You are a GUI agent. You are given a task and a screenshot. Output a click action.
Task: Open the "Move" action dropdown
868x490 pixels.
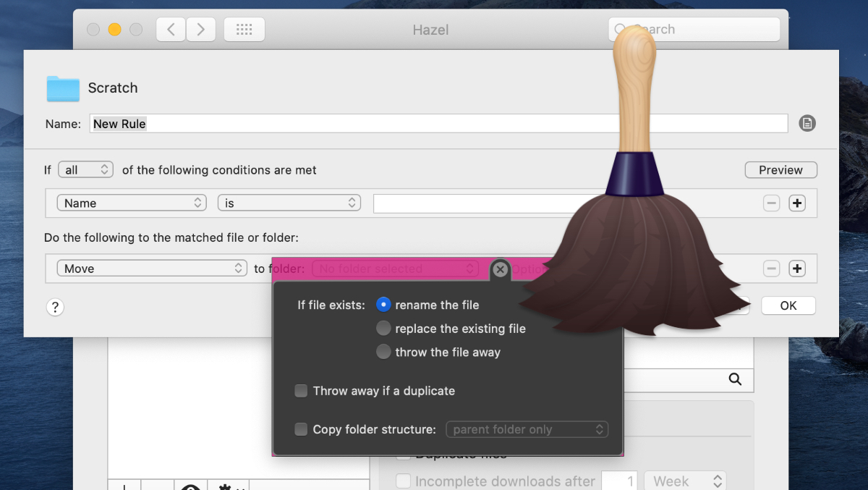click(152, 269)
